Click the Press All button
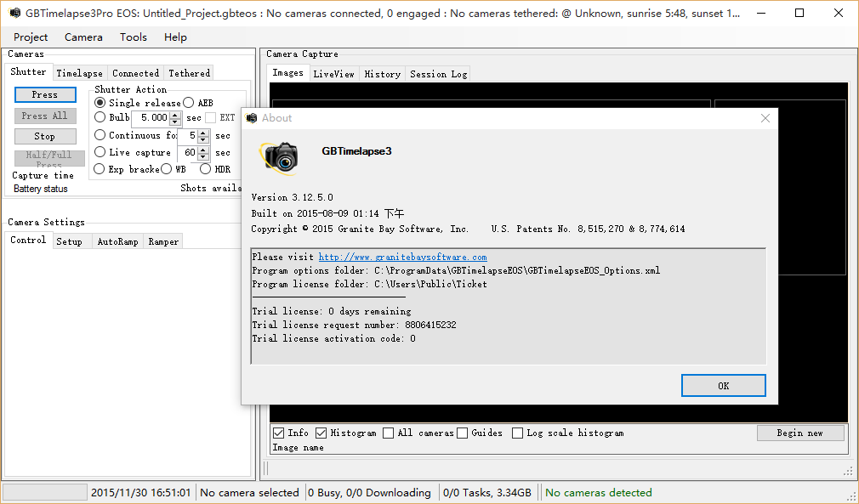859x504 pixels. (x=45, y=116)
